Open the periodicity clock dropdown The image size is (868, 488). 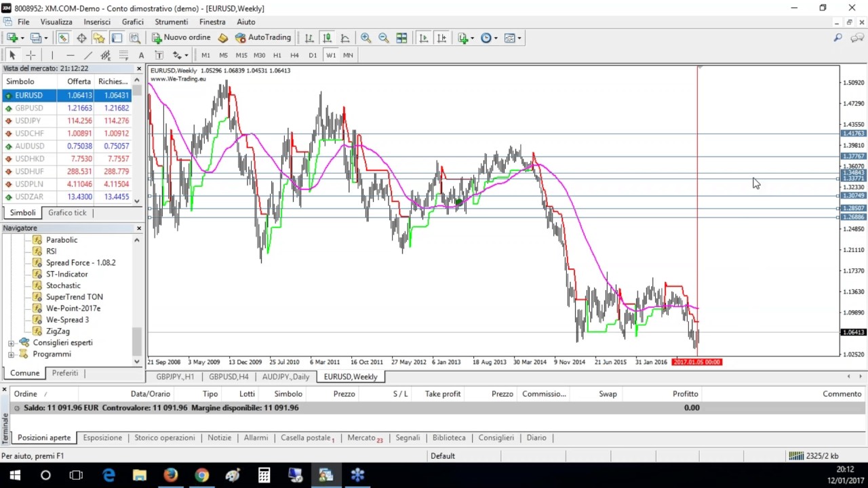pos(489,38)
